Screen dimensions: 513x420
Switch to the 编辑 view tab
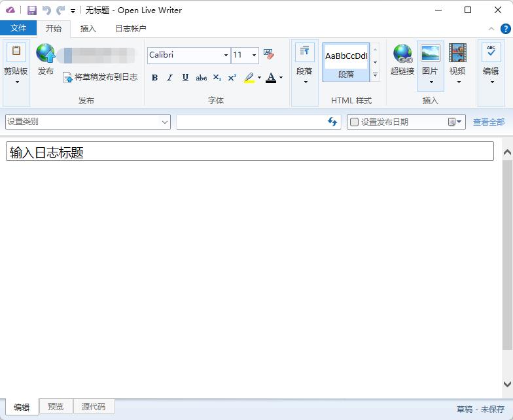click(x=22, y=407)
